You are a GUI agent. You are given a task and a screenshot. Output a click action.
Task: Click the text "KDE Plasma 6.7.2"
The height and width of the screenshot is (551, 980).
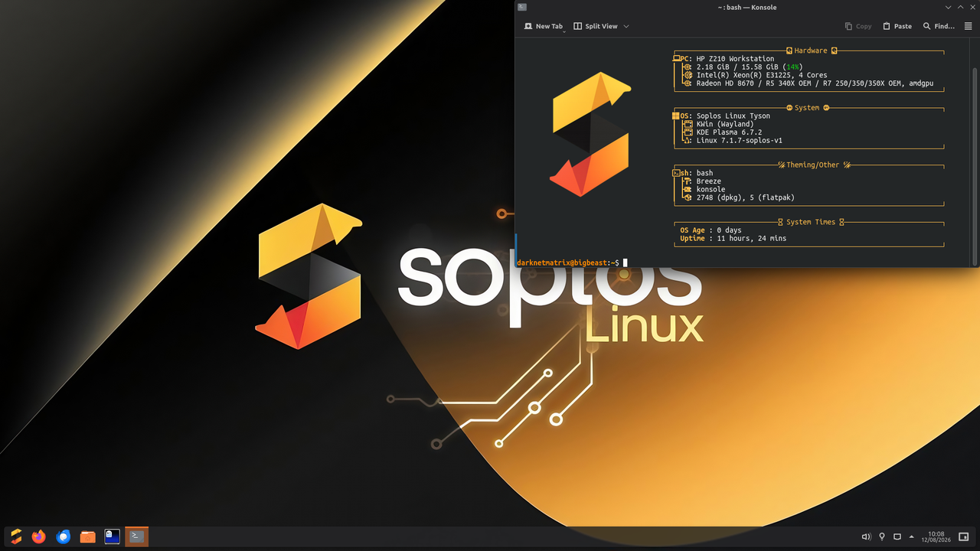(729, 132)
